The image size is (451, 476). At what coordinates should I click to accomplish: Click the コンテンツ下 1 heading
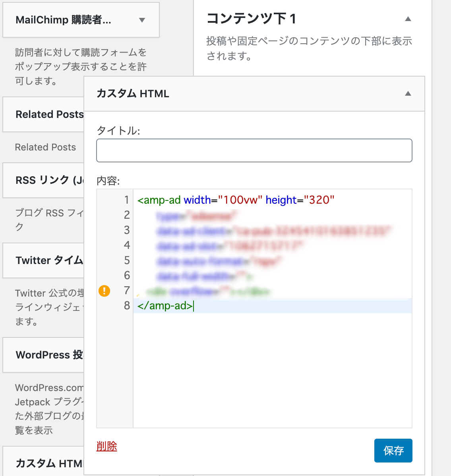pyautogui.click(x=251, y=19)
